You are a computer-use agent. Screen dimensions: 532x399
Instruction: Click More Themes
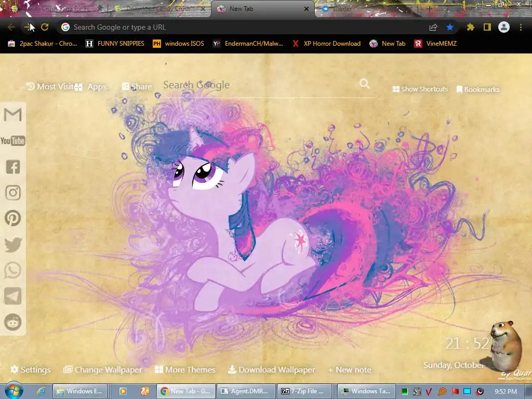(x=185, y=369)
